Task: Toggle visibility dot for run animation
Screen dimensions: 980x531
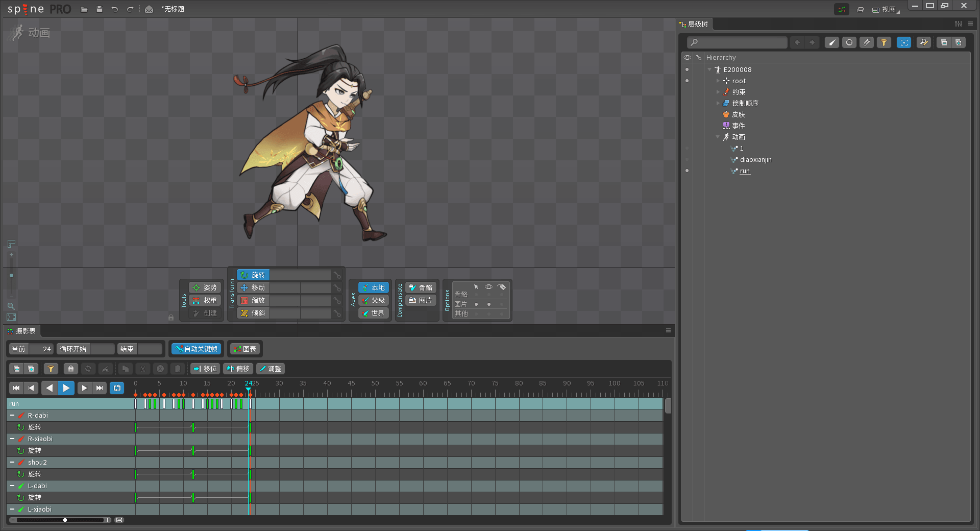Action: coord(687,171)
